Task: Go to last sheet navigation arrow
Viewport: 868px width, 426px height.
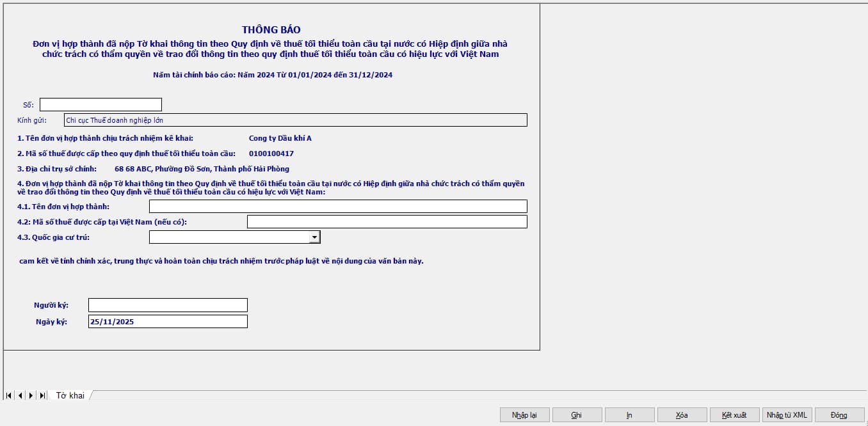Action: click(x=42, y=395)
